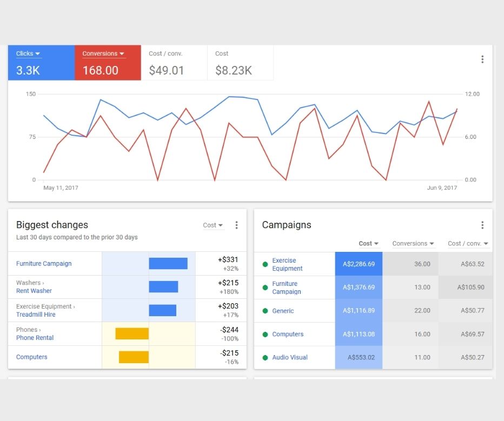Open the Clicks metric dropdown arrow
Screen dimensions: 504x421
[x=37, y=53]
